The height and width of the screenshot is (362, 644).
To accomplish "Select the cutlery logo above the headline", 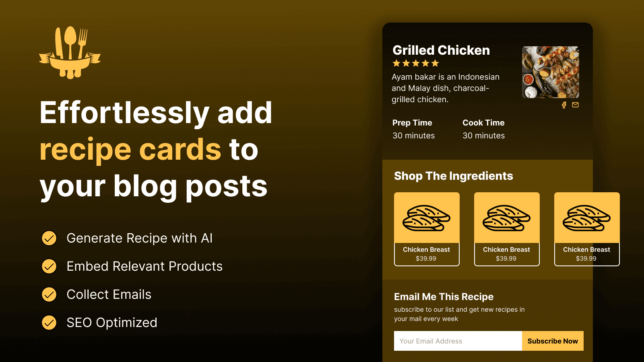I will tap(70, 52).
